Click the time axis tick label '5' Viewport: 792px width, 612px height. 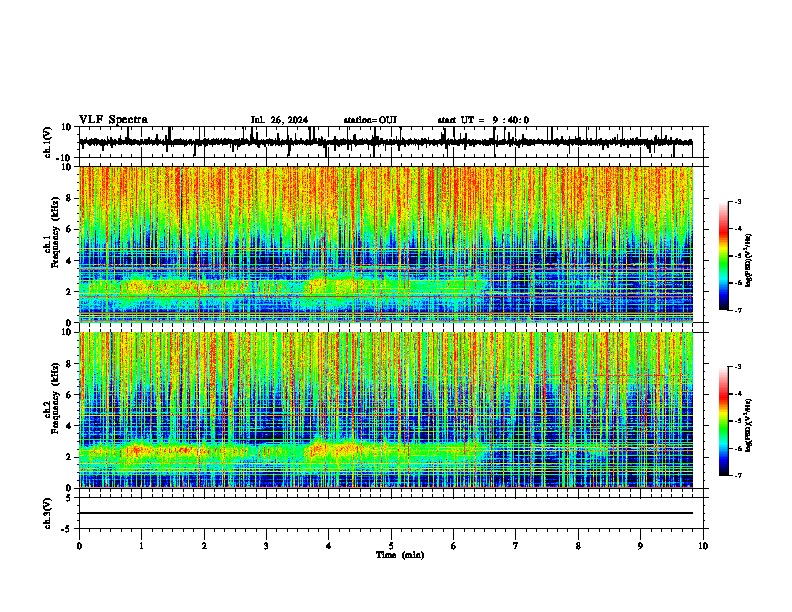click(391, 546)
